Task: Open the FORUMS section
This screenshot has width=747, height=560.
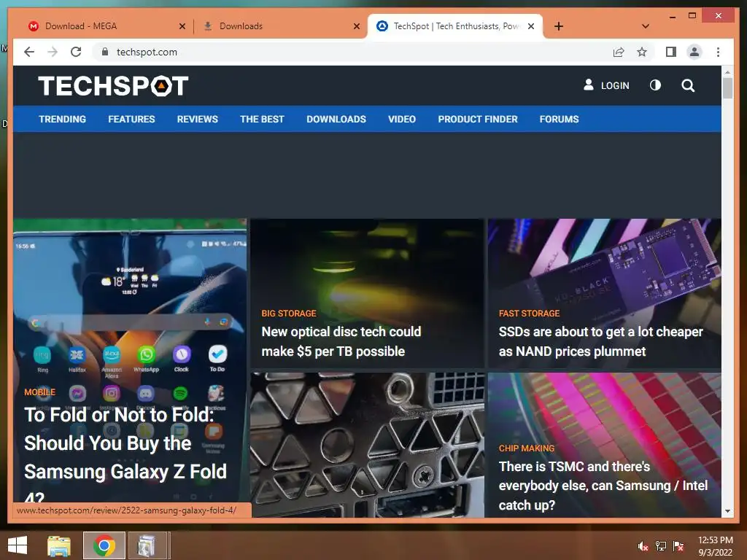Action: 559,119
